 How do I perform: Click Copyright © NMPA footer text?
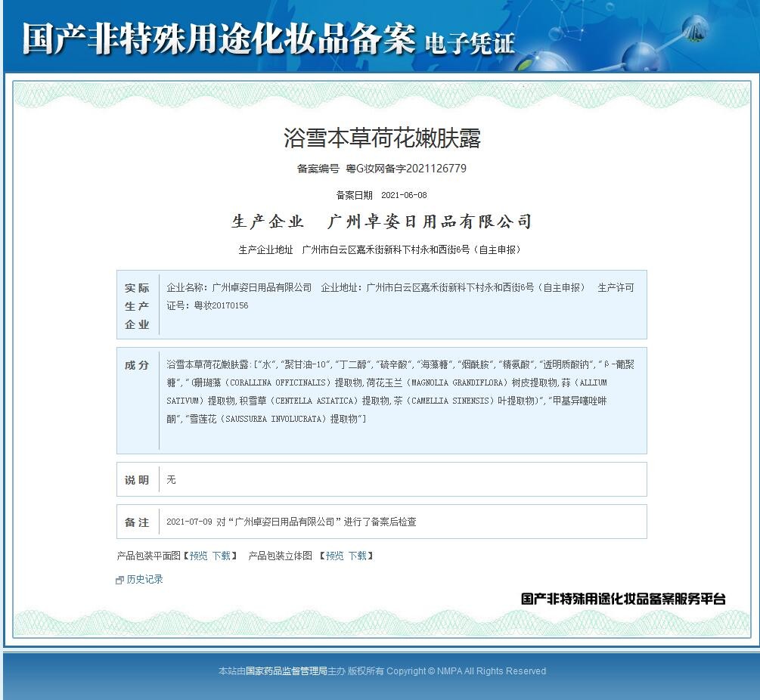click(x=467, y=671)
